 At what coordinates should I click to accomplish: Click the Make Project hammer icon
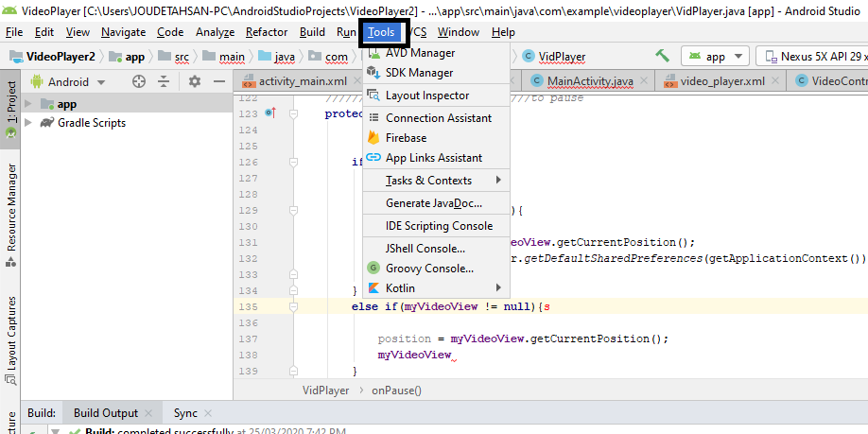point(662,56)
